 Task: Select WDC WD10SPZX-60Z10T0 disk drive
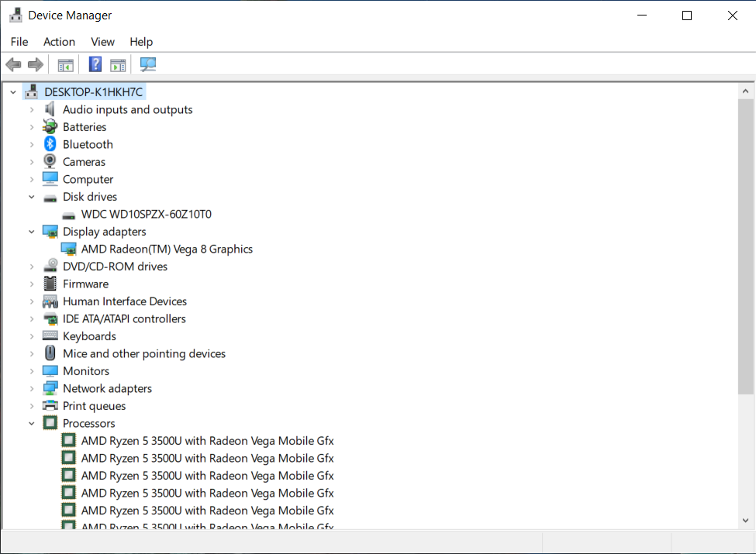[146, 214]
